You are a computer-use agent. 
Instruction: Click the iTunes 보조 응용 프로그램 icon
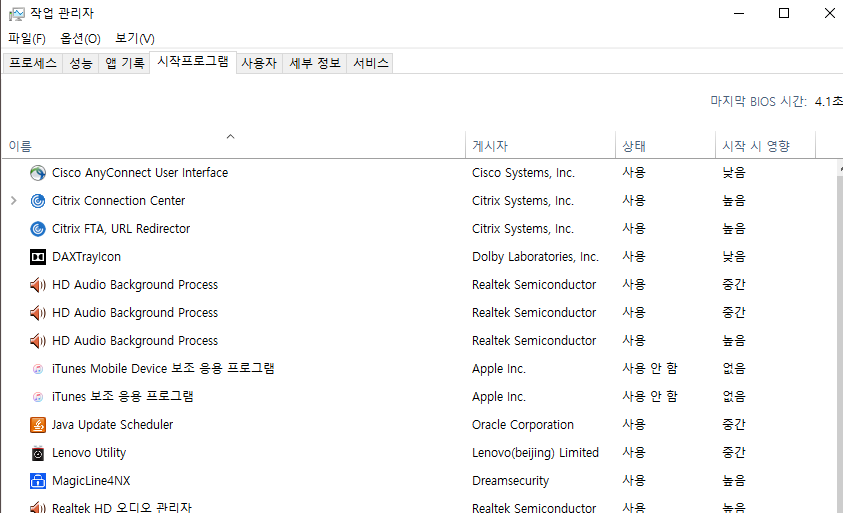click(x=38, y=397)
